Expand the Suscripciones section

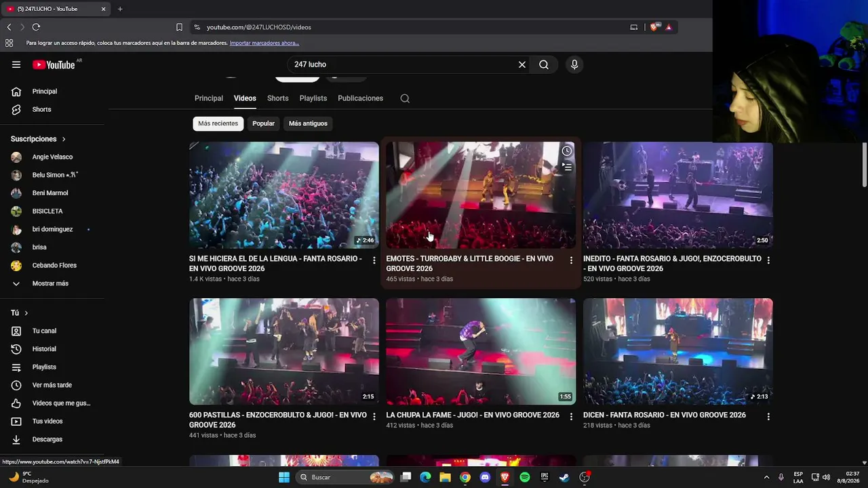[x=39, y=139]
